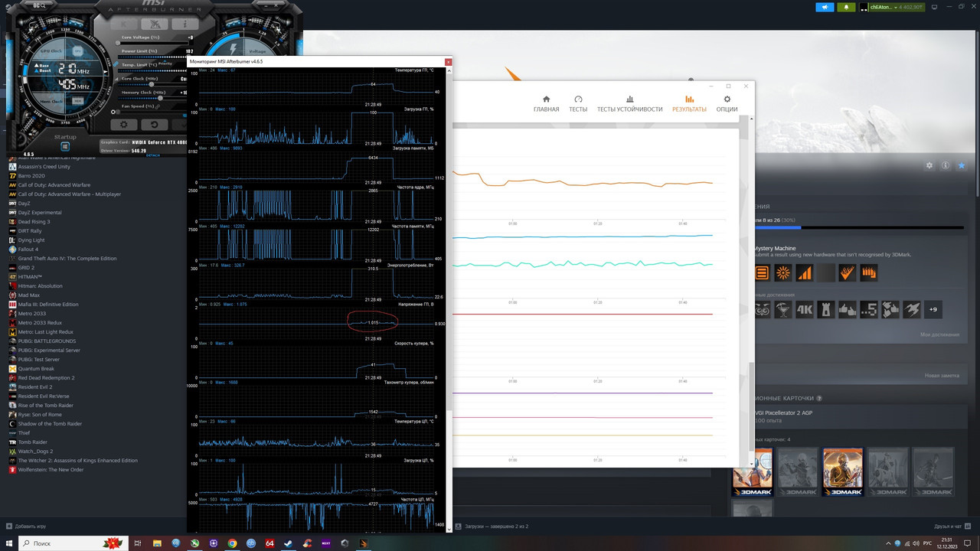The height and width of the screenshot is (551, 980).
Task: Toggle the power/temp limit link icon
Action: 116,64
